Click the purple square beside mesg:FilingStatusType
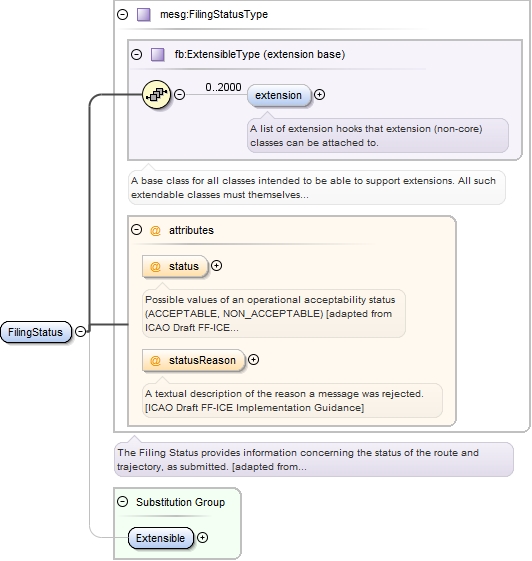 [144, 15]
